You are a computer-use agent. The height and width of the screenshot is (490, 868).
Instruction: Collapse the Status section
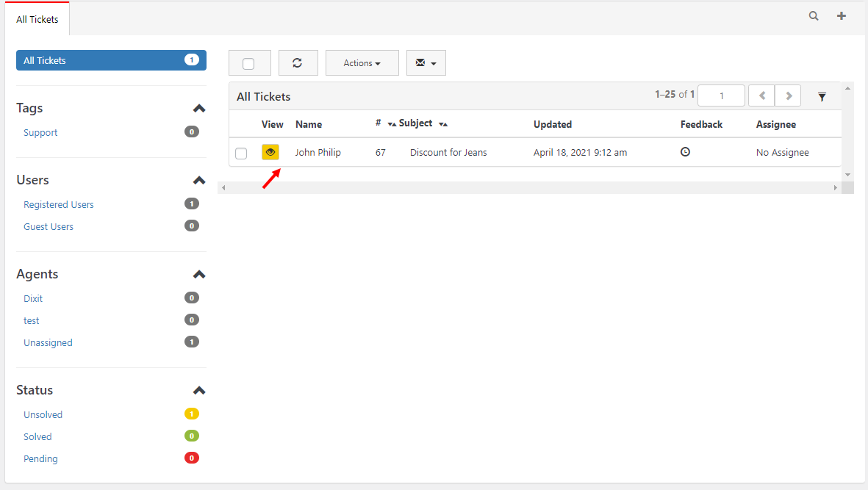[x=199, y=390]
